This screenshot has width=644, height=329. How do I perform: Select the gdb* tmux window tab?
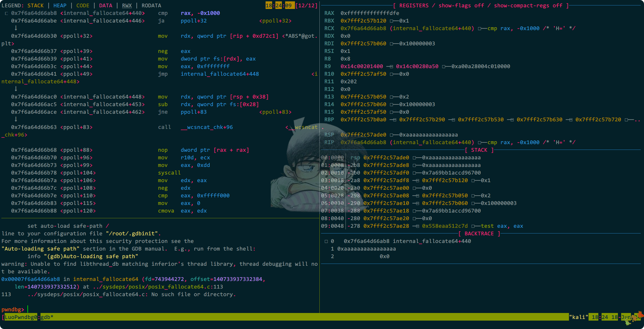(47, 317)
